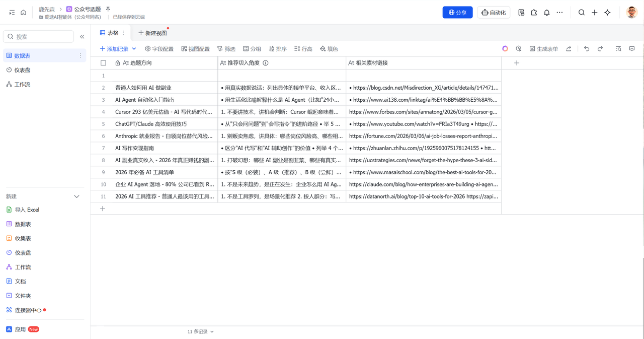
Task: Open the 自动化 button
Action: click(494, 13)
